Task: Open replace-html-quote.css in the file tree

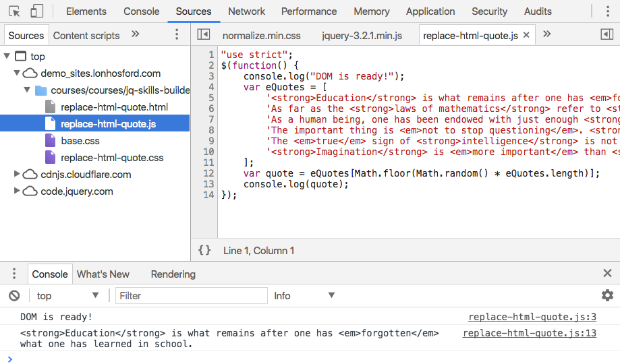Action: (x=112, y=158)
